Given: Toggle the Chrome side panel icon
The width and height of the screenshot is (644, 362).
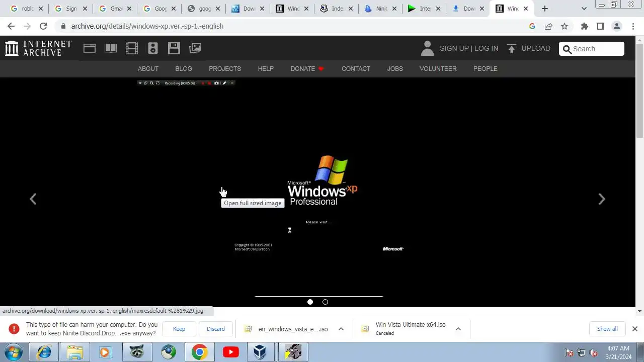Looking at the screenshot, I should [x=601, y=26].
